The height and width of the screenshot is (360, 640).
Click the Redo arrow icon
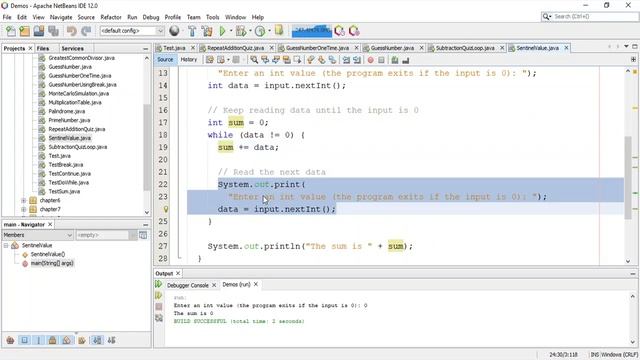point(86,31)
